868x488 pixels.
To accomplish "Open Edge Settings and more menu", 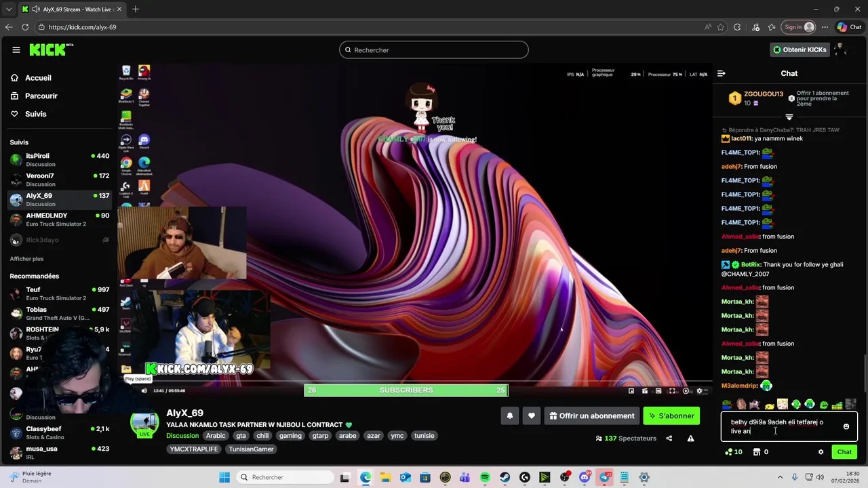I will point(825,27).
